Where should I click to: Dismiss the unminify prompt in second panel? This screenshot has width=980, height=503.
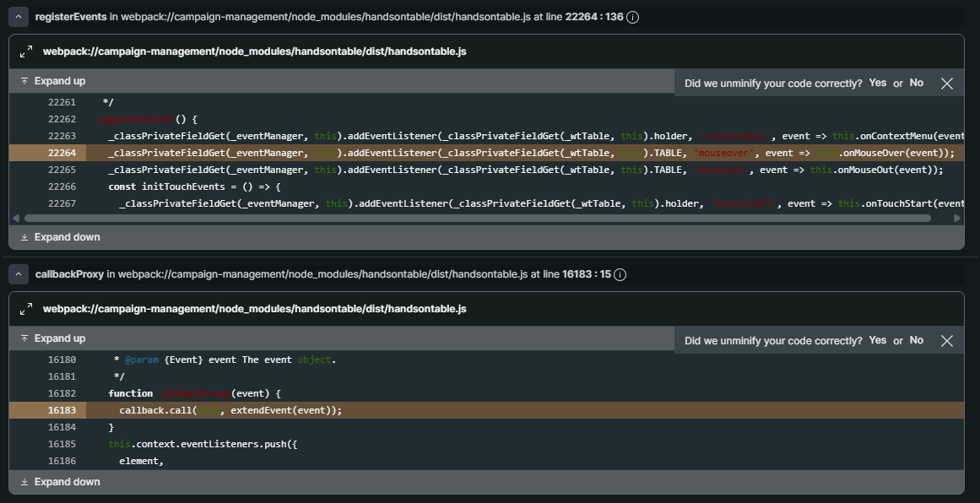[946, 340]
